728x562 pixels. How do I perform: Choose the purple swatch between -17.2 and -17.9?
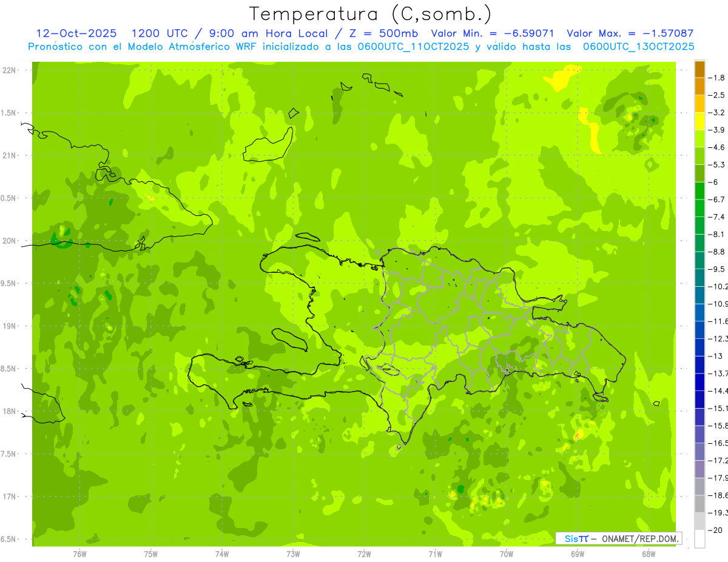(x=699, y=469)
